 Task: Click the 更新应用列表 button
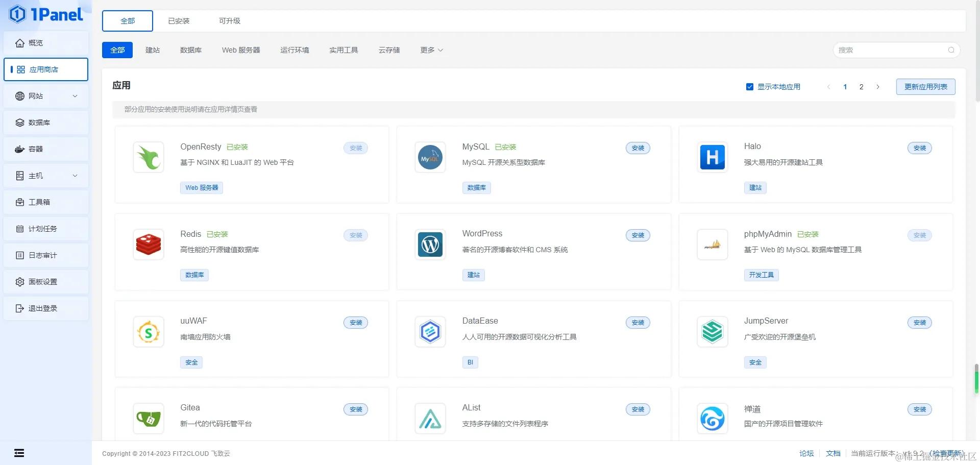pyautogui.click(x=926, y=87)
